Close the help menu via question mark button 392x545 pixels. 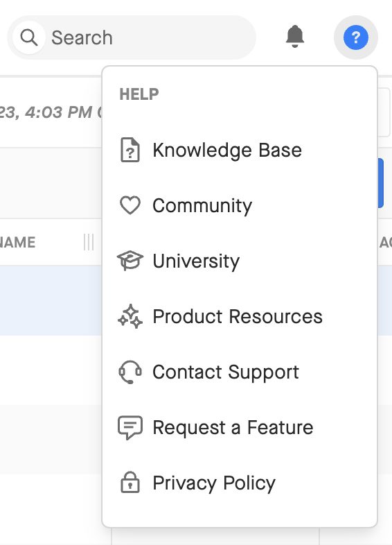[x=355, y=37]
